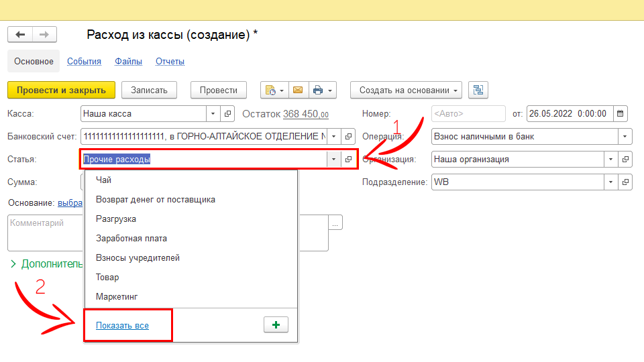The height and width of the screenshot is (362, 644).
Task: Switch to the События tab
Action: click(x=84, y=62)
